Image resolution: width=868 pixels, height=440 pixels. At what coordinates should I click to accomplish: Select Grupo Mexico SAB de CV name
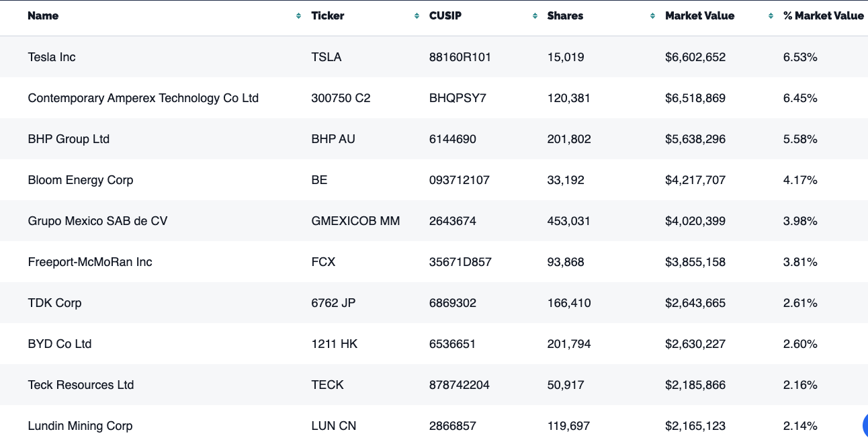point(97,221)
